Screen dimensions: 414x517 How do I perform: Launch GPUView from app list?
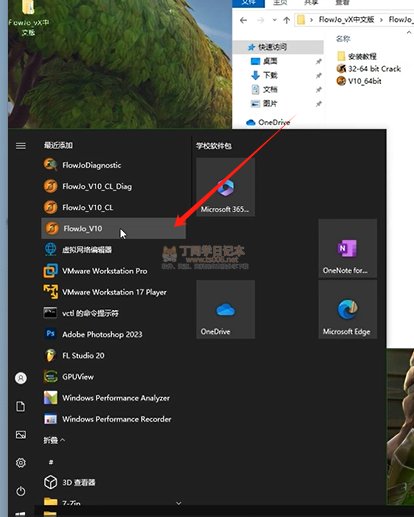click(113, 377)
